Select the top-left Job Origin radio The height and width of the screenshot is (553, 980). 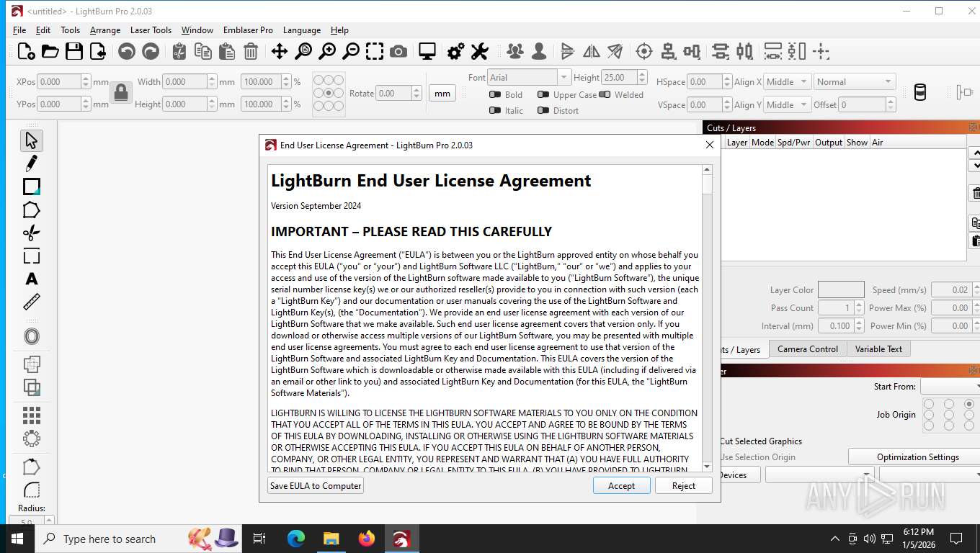(x=929, y=404)
